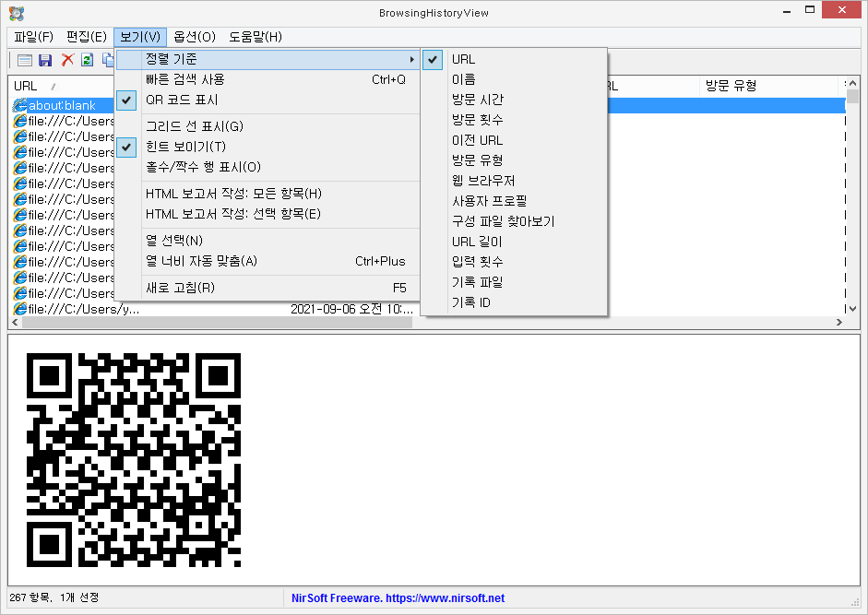Click the vertical scrollbar down arrow

tap(852, 309)
